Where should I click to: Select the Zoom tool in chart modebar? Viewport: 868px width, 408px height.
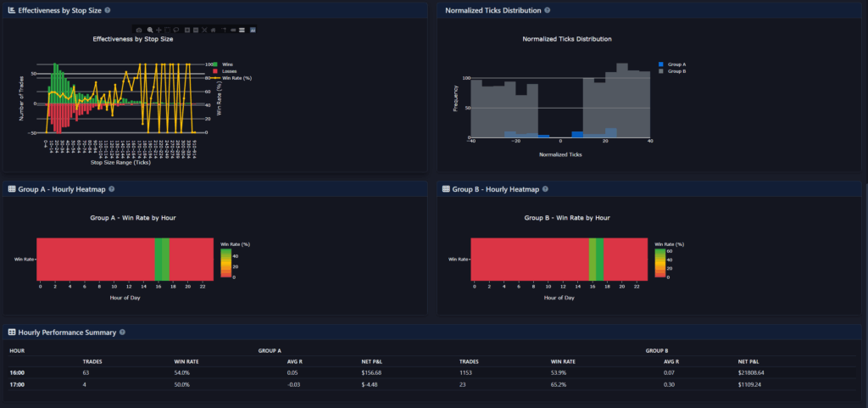(149, 30)
